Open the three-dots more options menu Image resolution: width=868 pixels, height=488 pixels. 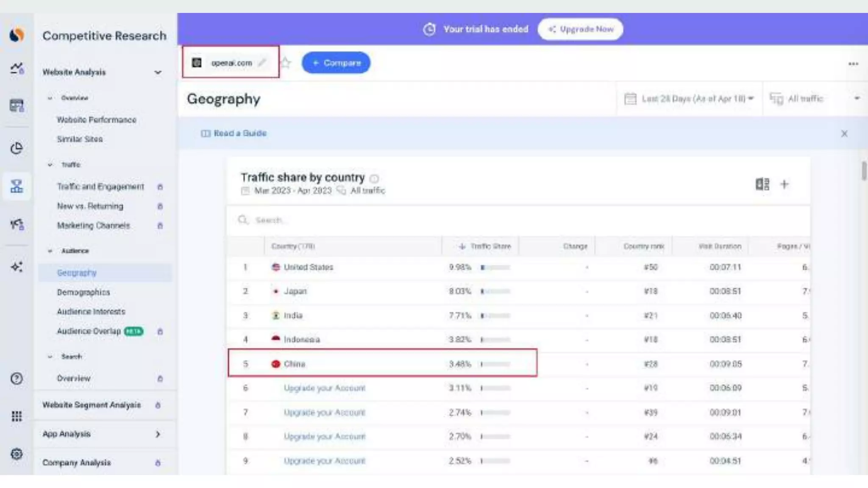853,64
